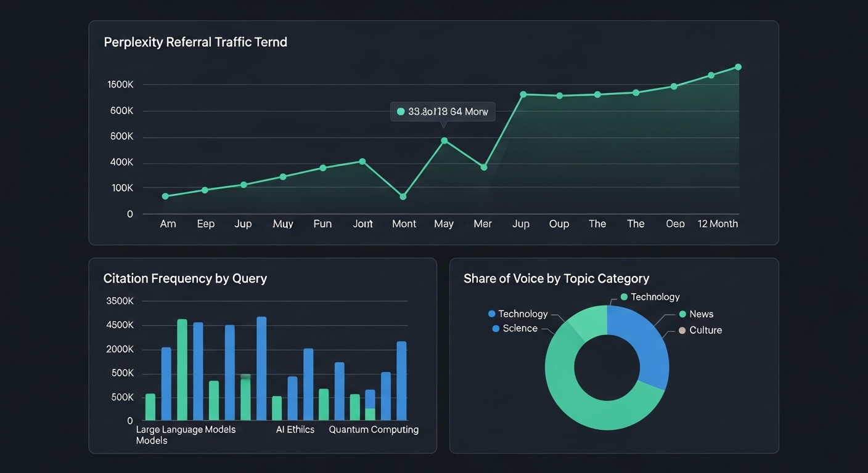Screen dimensions: 868x473
Task: Select the final data point above 12 Month
Action: pyautogui.click(x=738, y=67)
